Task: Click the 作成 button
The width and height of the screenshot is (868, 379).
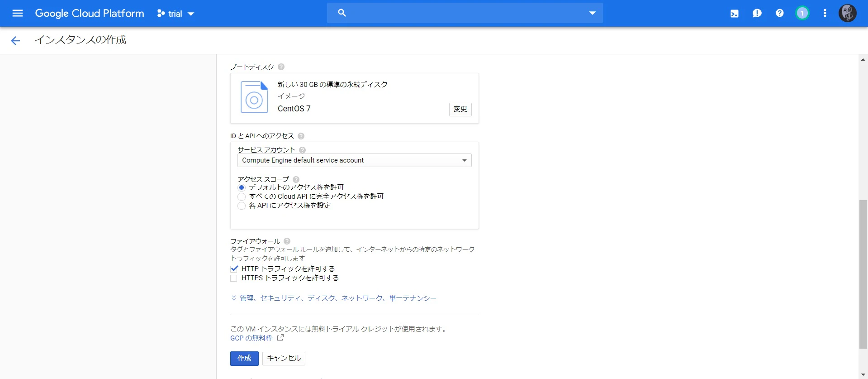Action: pos(244,358)
